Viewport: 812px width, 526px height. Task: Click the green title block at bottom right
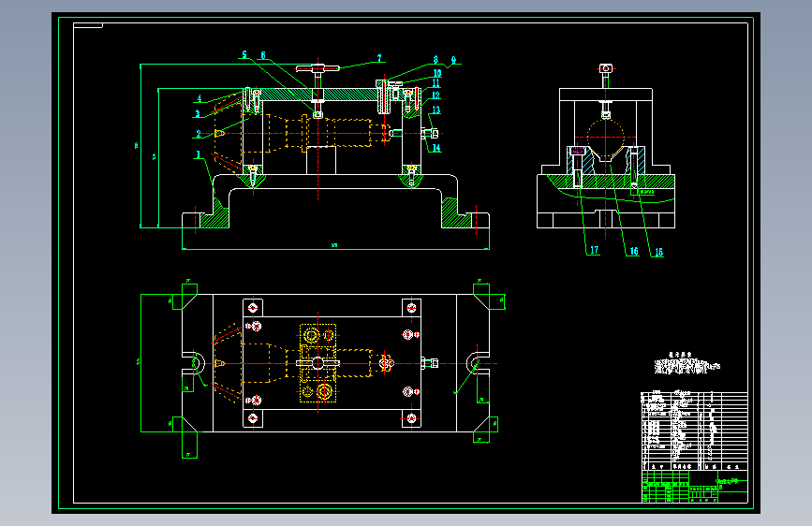click(x=694, y=486)
